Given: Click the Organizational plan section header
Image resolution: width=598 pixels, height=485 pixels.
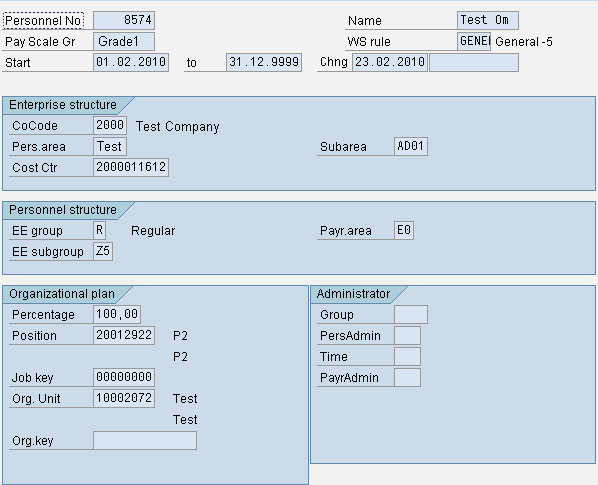Looking at the screenshot, I should coord(62,294).
